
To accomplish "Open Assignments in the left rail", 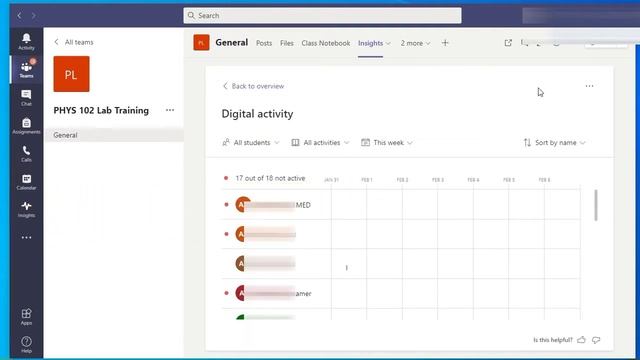I will (x=26, y=126).
